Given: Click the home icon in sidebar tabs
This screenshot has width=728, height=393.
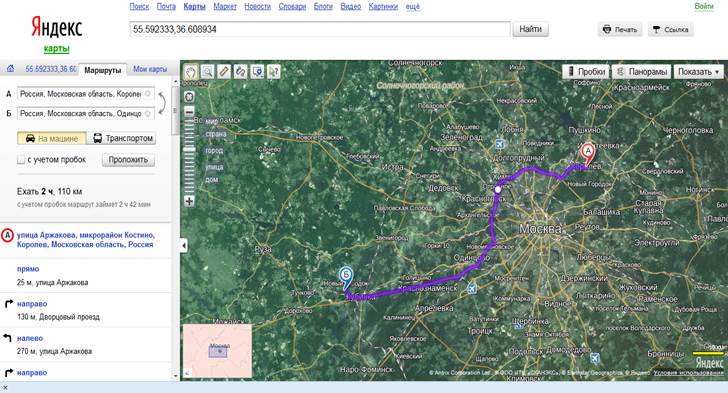Looking at the screenshot, I should tap(10, 69).
